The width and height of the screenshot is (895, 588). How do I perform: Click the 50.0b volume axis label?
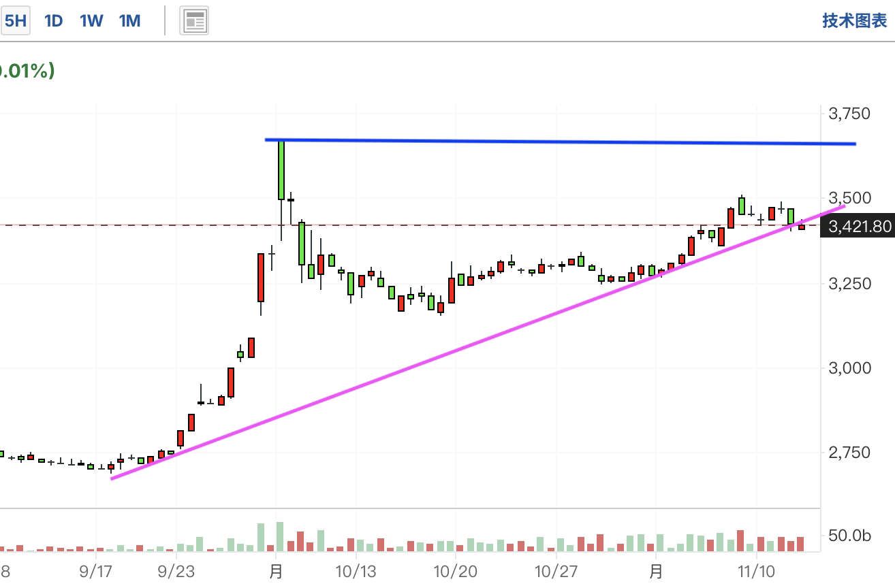pos(849,536)
